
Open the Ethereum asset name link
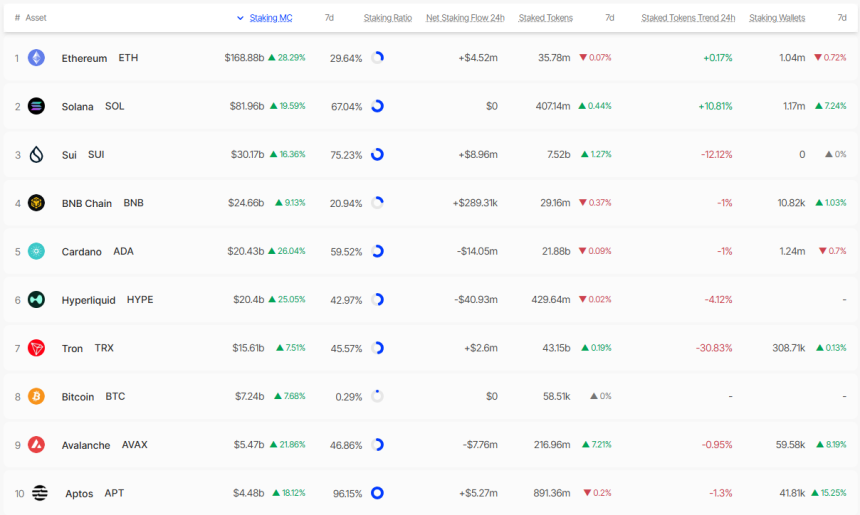click(84, 58)
